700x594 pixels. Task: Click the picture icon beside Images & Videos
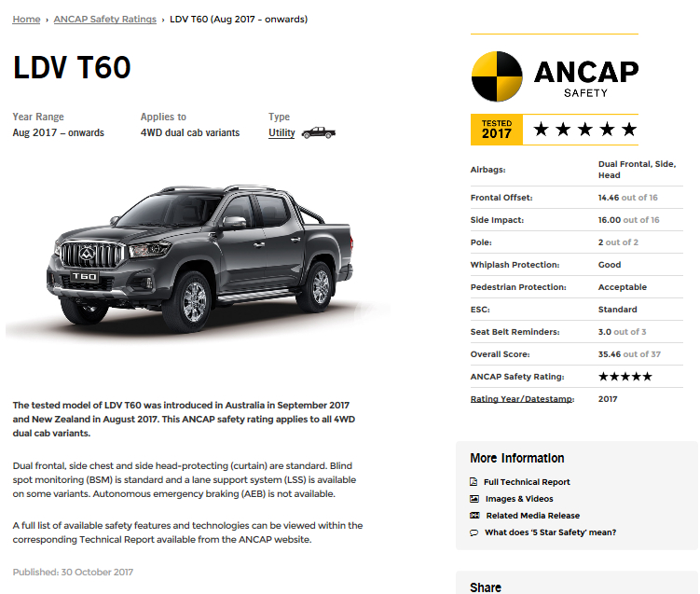point(474,499)
